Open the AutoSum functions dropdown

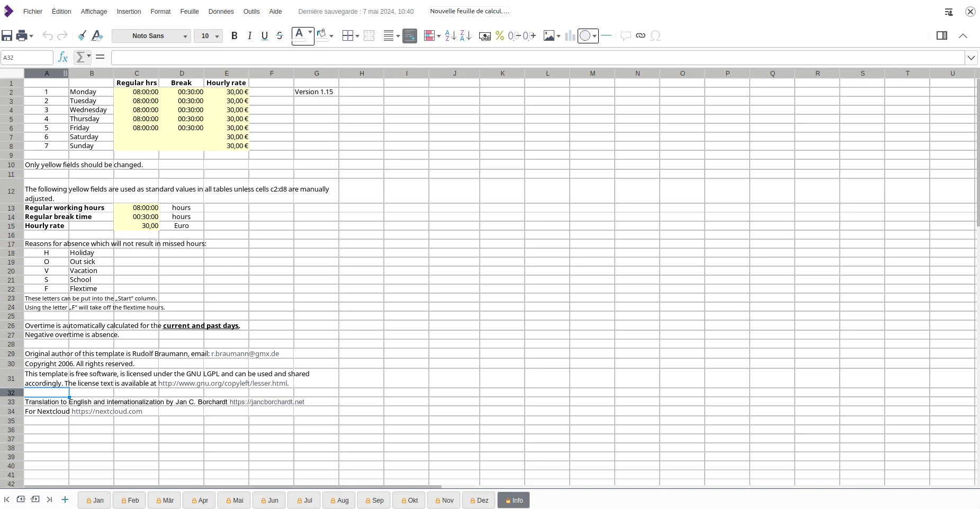[x=89, y=56]
